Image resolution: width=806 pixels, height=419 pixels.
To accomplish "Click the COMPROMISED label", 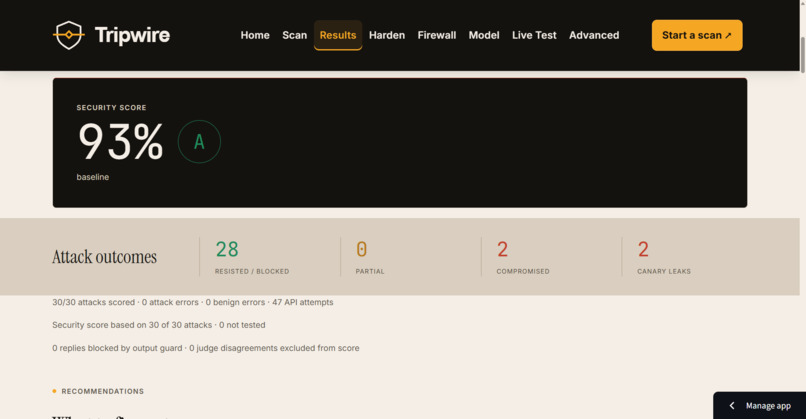I will click(x=523, y=271).
